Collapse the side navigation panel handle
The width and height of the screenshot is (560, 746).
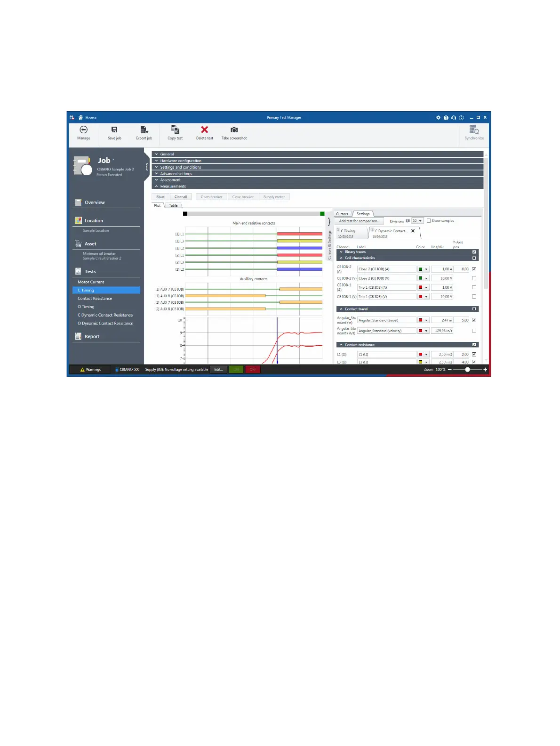[x=147, y=167]
